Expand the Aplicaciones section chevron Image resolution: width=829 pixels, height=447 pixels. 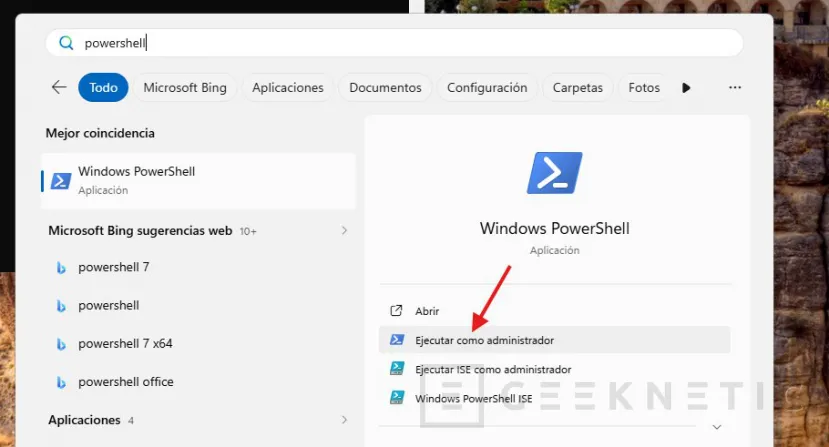point(344,420)
